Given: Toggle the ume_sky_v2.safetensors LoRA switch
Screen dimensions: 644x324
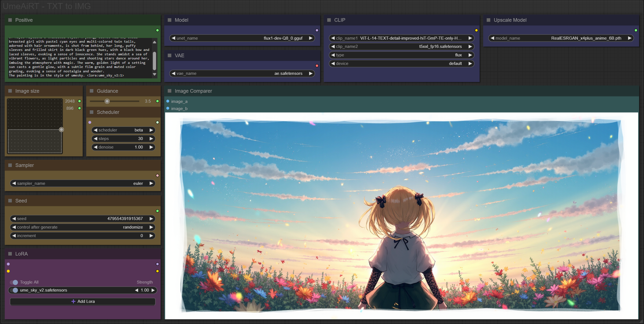Looking at the screenshot, I should [x=14, y=290].
